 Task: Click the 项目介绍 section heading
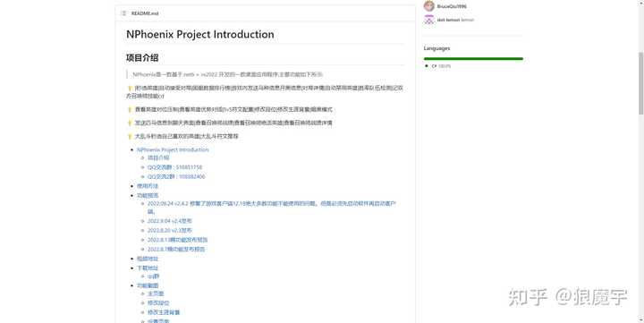[x=142, y=57]
